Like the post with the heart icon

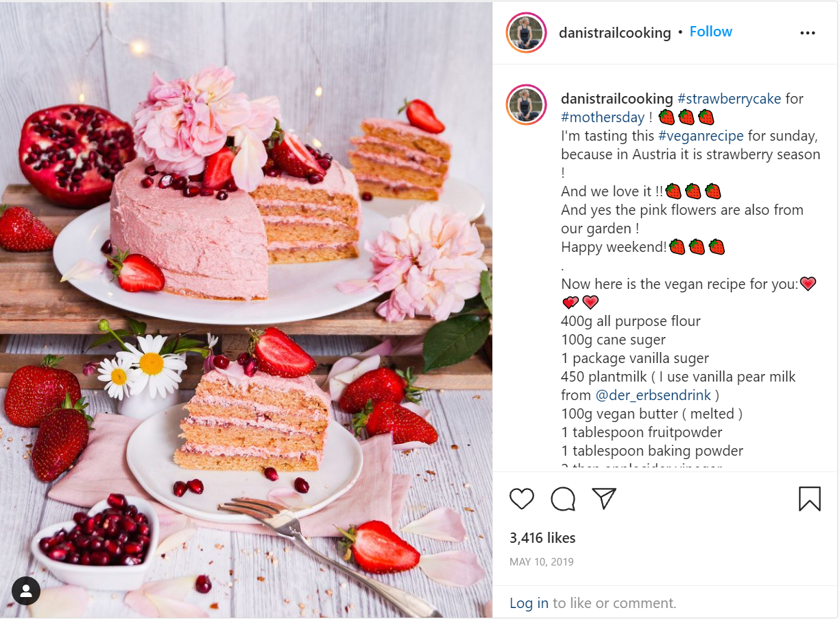[x=522, y=499]
